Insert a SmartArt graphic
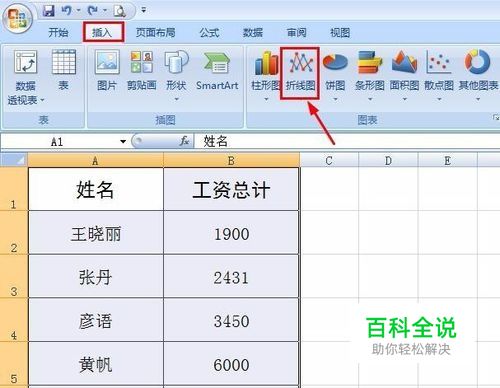Image resolution: width=500 pixels, height=388 pixels. click(x=217, y=70)
